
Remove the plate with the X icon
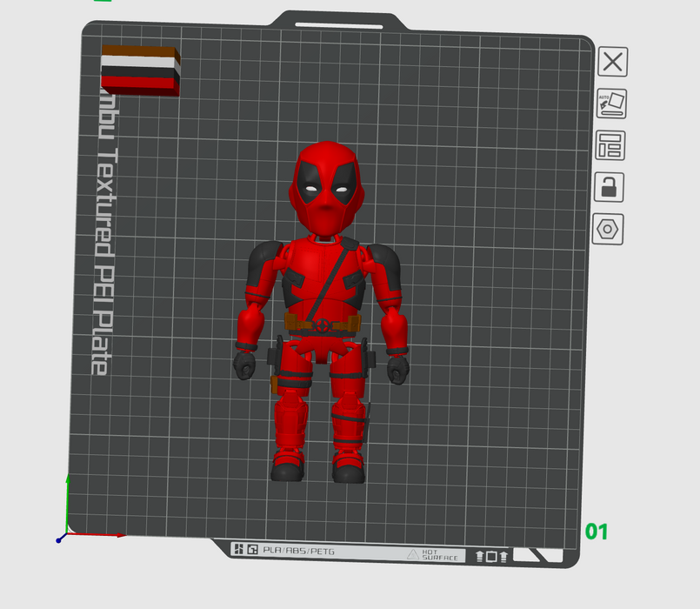[612, 62]
